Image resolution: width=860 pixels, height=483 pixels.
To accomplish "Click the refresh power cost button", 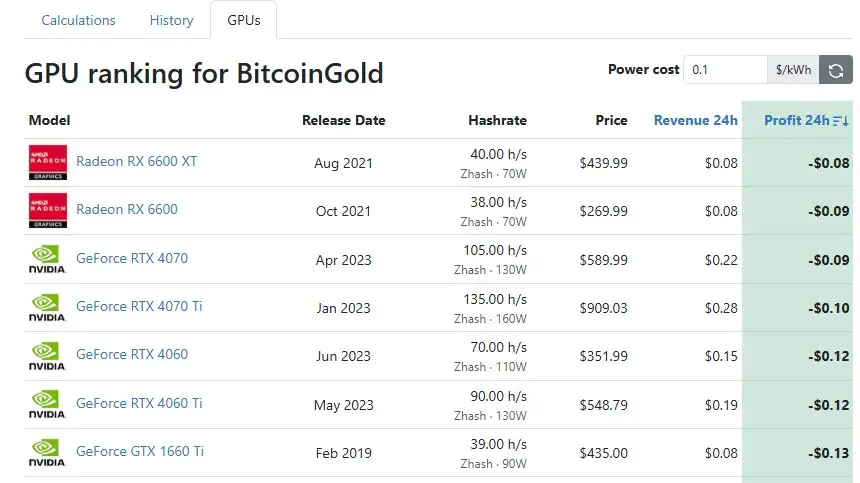I will (835, 70).
